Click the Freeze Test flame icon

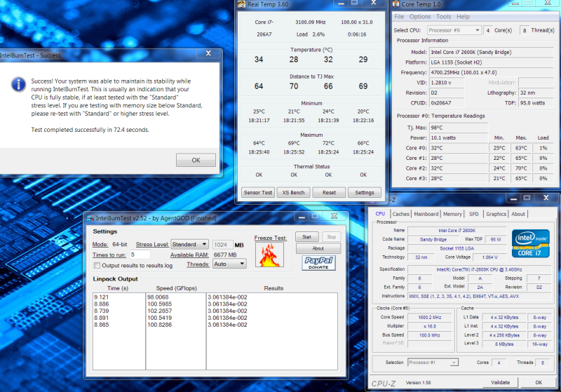pos(269,255)
